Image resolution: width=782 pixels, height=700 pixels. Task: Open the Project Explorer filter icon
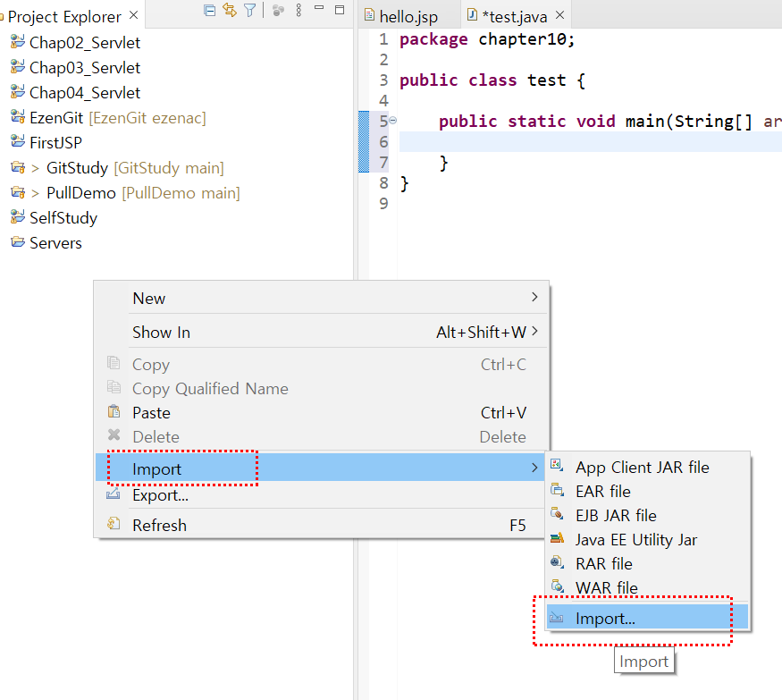(x=250, y=11)
